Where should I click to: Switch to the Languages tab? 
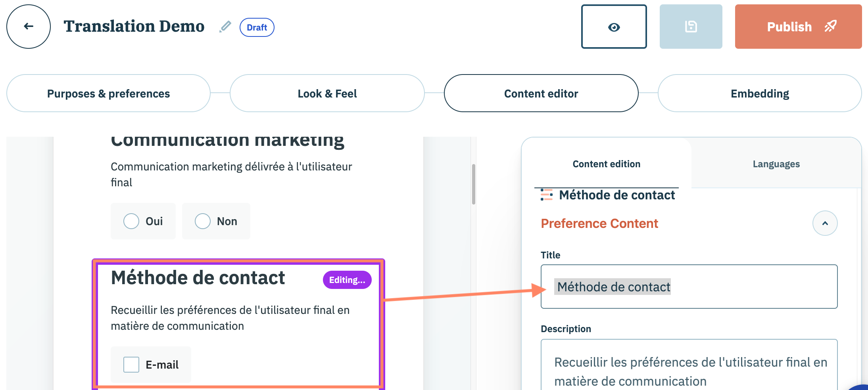(x=776, y=164)
